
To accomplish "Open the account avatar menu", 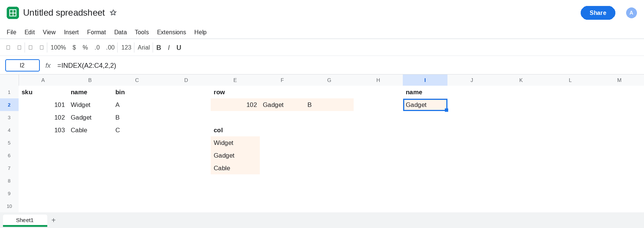I will coord(631,13).
